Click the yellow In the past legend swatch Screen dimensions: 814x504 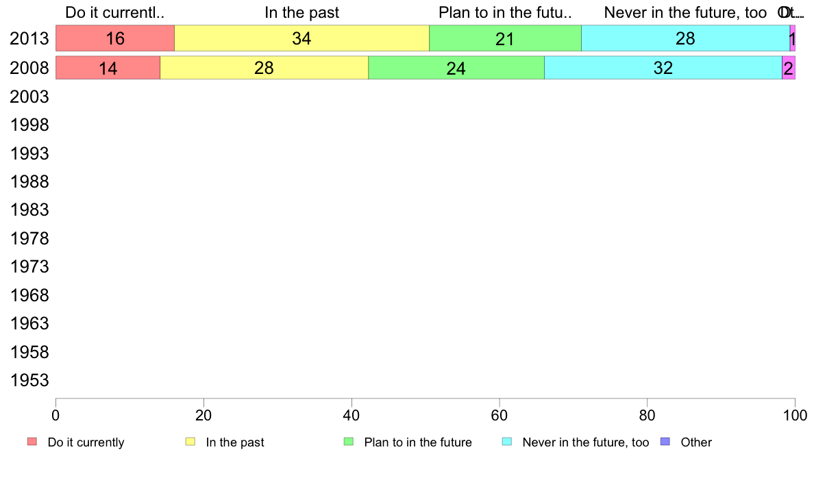pyautogui.click(x=190, y=442)
